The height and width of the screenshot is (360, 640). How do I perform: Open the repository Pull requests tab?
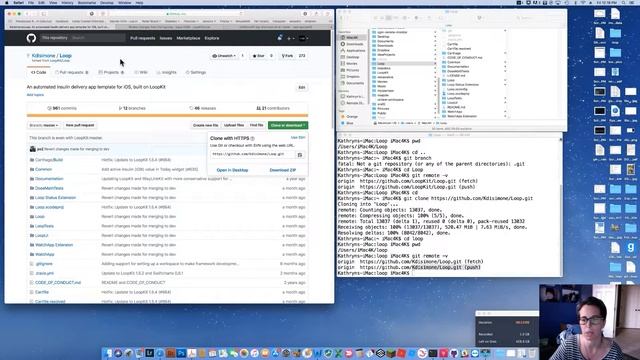[72, 72]
